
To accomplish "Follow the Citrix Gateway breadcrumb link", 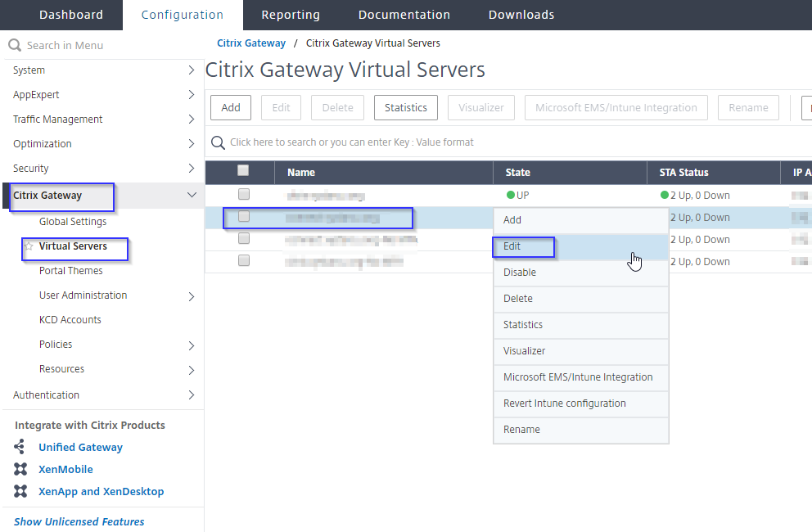I will click(251, 43).
